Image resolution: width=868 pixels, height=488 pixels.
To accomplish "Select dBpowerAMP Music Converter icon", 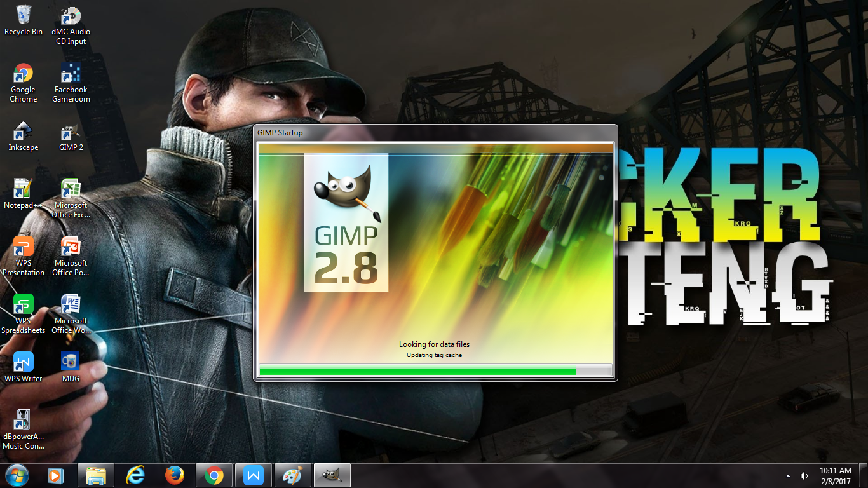I will coord(24,430).
